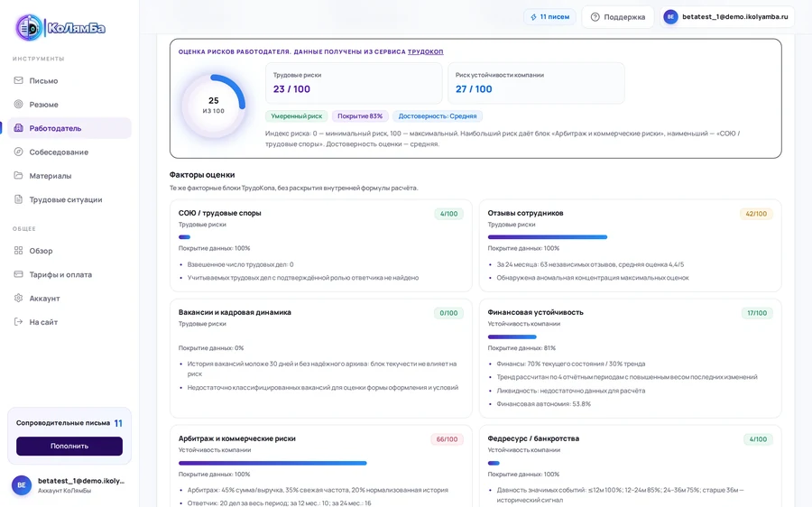Select the Работодатель menu item

tap(69, 128)
